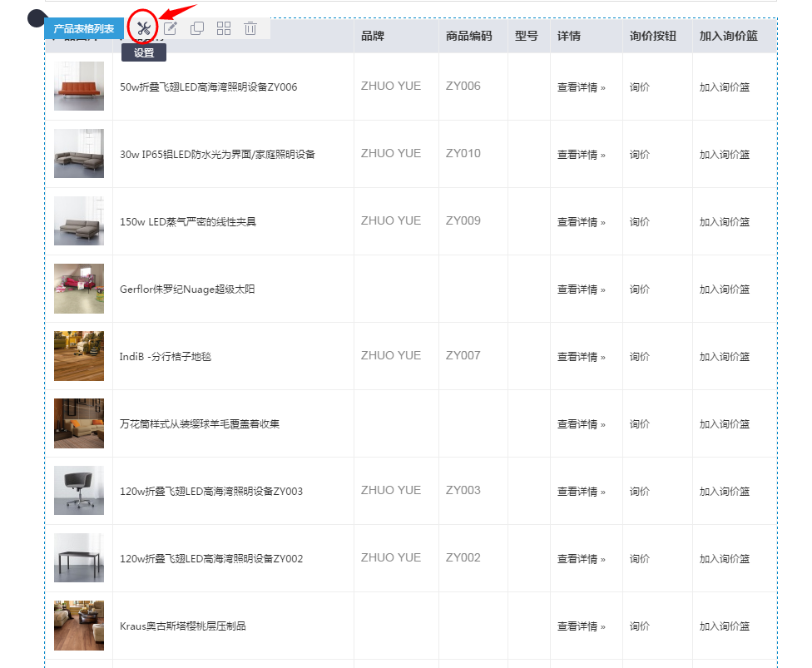812x668 pixels.
Task: Open the 设置 wrench settings icon
Action: [x=143, y=27]
